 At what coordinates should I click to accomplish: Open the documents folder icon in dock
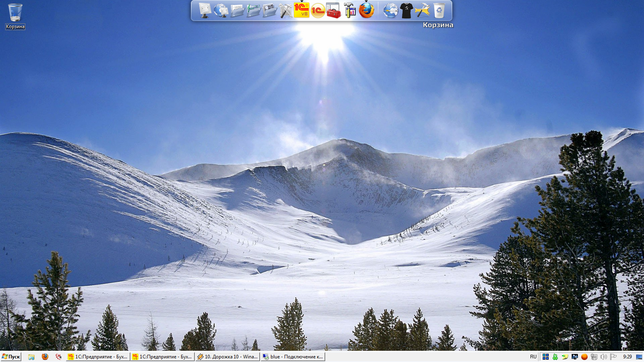click(237, 10)
